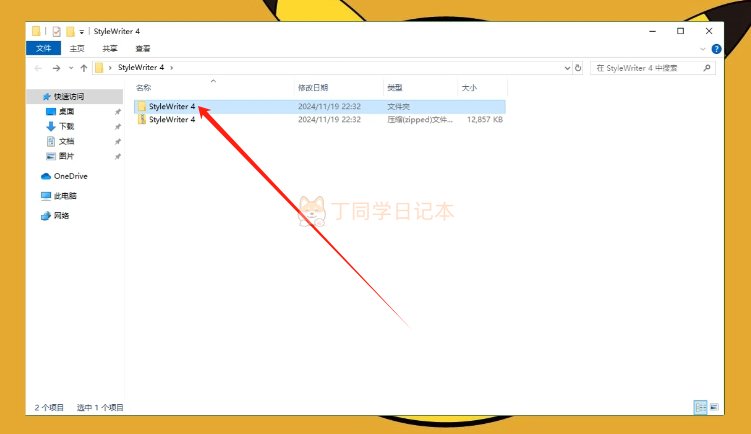Select the StyleWriter 4 zipped file row

click(320, 120)
